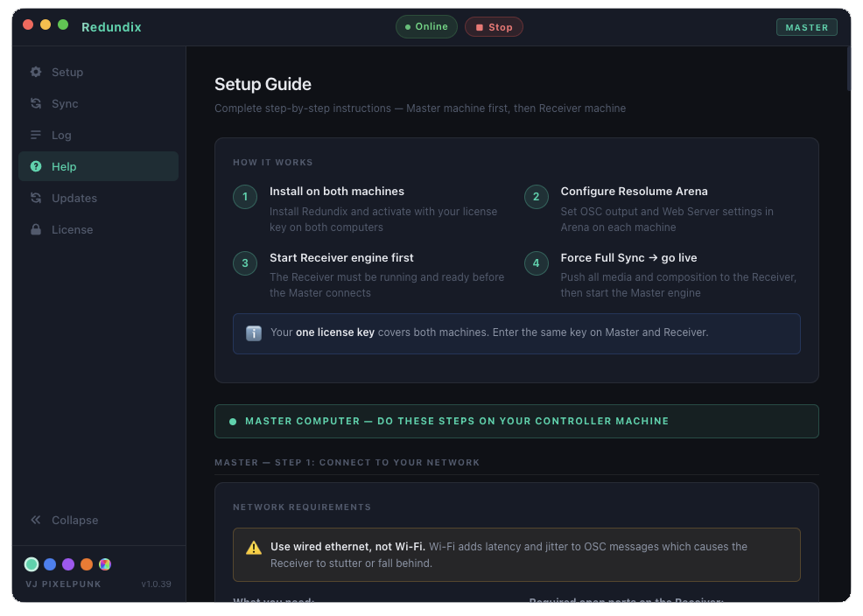This screenshot has height=616, width=863.
Task: Select the purple theme color dot
Action: (x=68, y=563)
